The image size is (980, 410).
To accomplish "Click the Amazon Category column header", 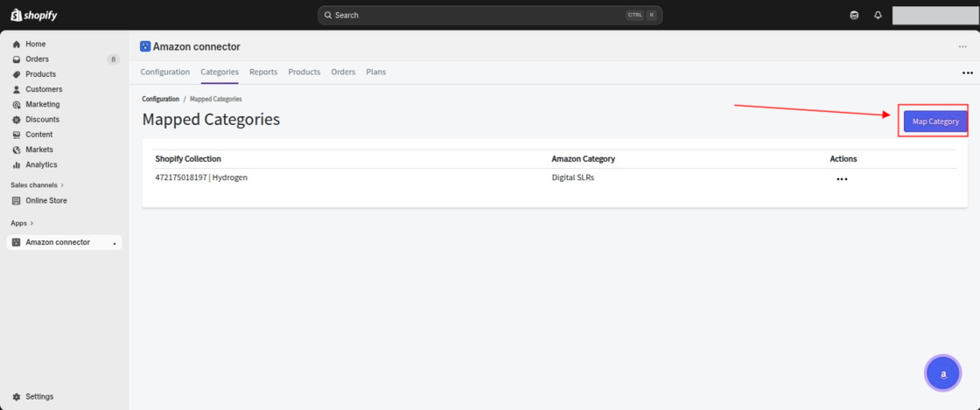I will click(x=583, y=158).
